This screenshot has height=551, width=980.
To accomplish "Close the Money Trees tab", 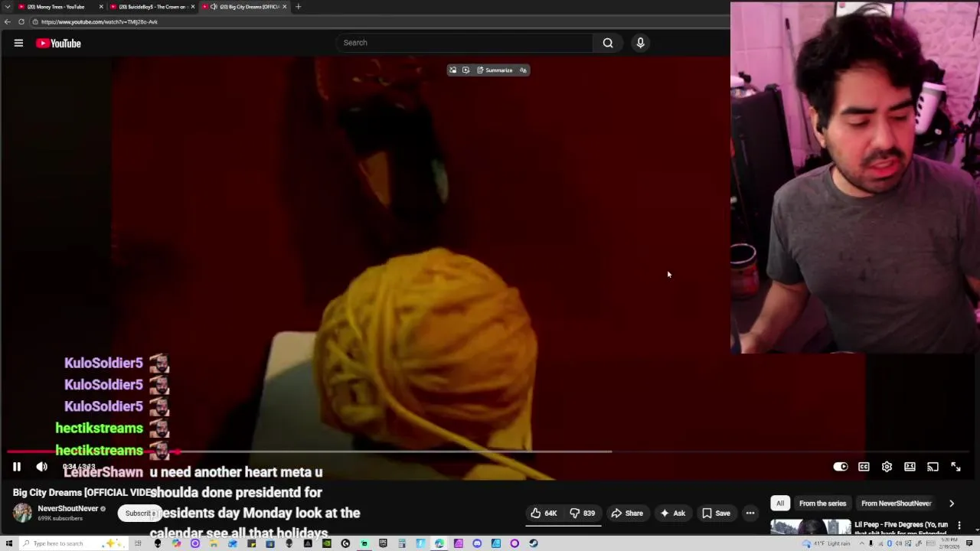I will click(101, 7).
